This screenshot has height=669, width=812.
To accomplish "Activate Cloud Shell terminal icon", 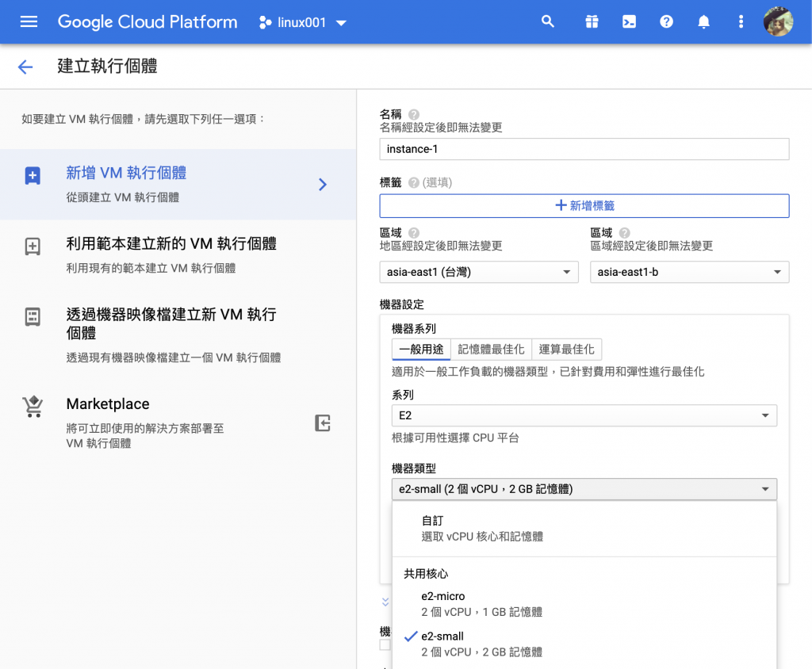I will [629, 21].
